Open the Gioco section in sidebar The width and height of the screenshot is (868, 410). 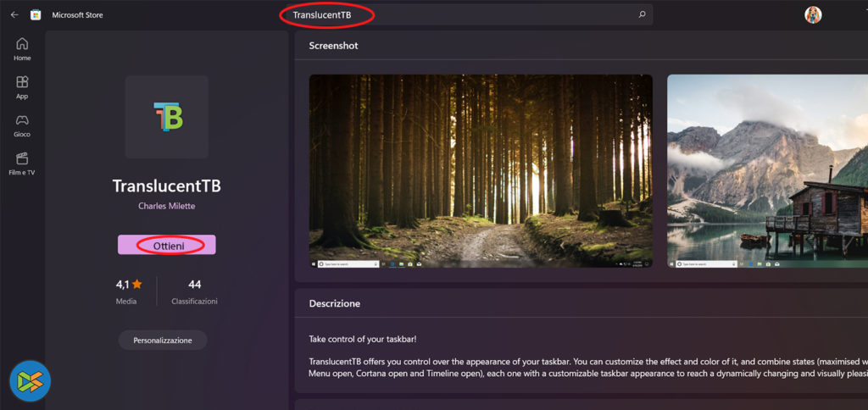point(22,125)
